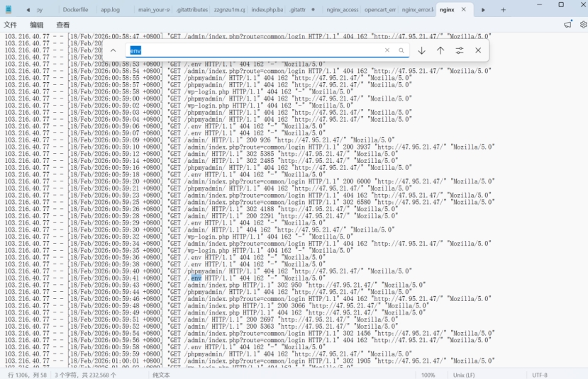This screenshot has height=379, width=588.
Task: Click the .env request at 00:59:06
Action: pyautogui.click(x=165, y=126)
